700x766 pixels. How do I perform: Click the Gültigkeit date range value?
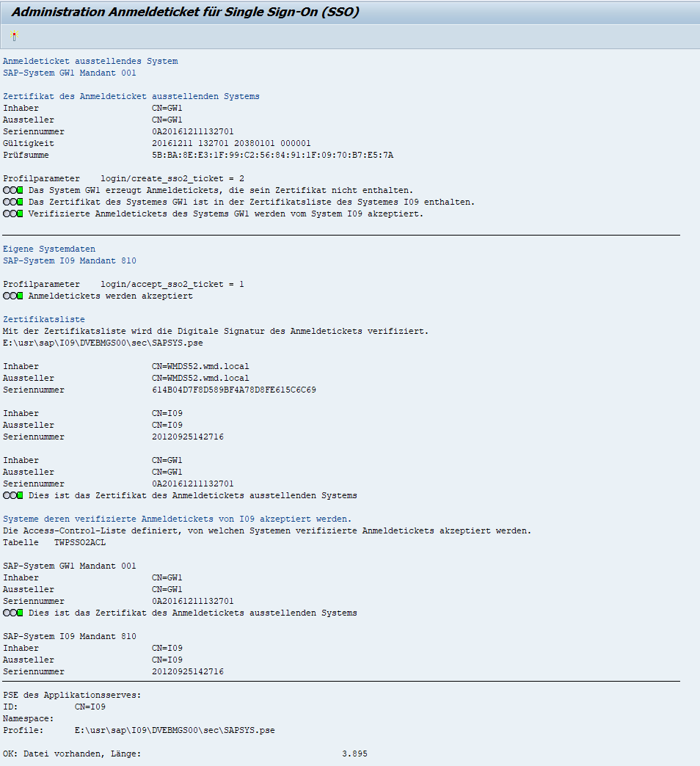click(x=231, y=144)
